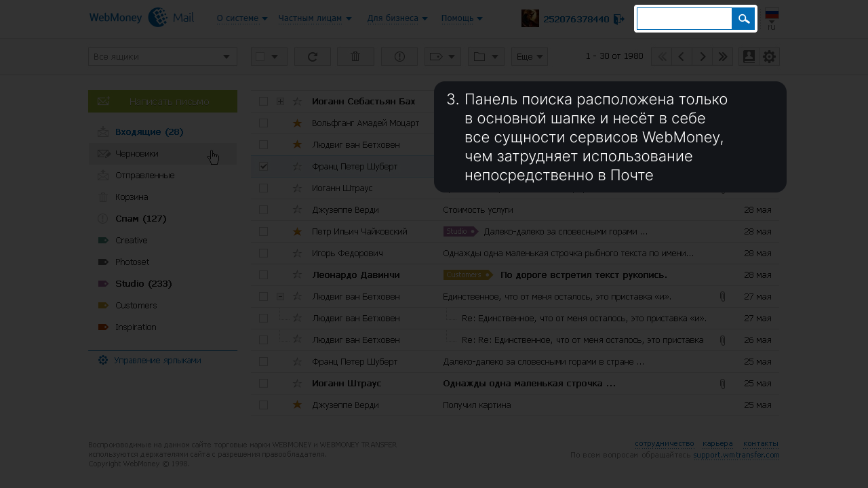Click the Написать письмо compose button
The width and height of the screenshot is (868, 488).
pyautogui.click(x=163, y=101)
